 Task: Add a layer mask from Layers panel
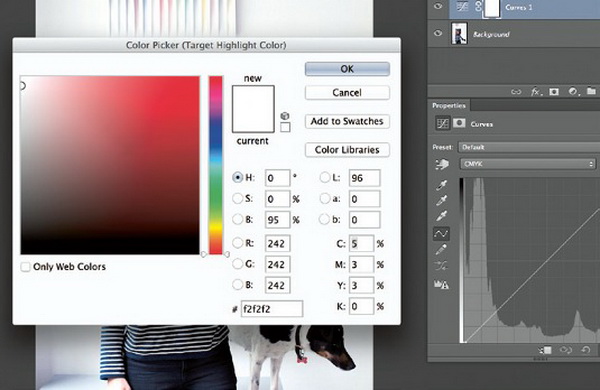(x=554, y=91)
